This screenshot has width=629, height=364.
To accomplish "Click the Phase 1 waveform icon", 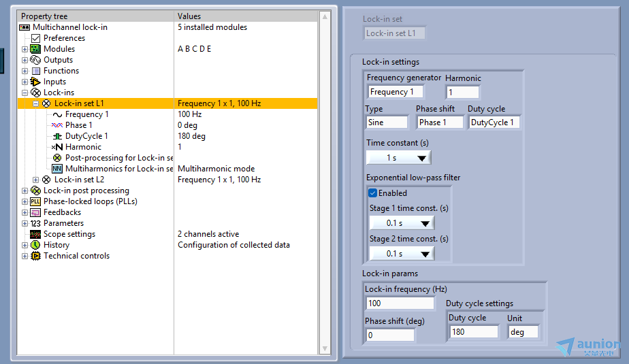I will click(x=57, y=125).
